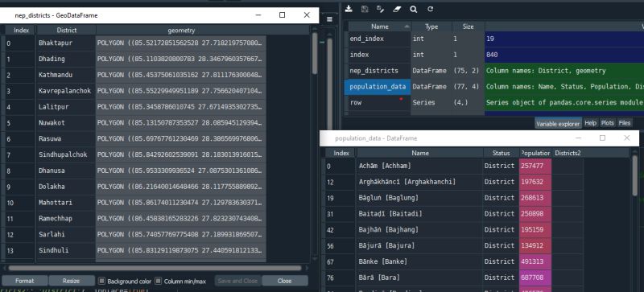Click the Bāgluṅ [Baglung] name cell

click(x=419, y=198)
